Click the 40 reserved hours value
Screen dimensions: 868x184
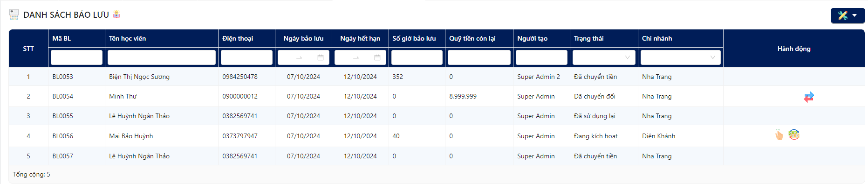point(396,136)
